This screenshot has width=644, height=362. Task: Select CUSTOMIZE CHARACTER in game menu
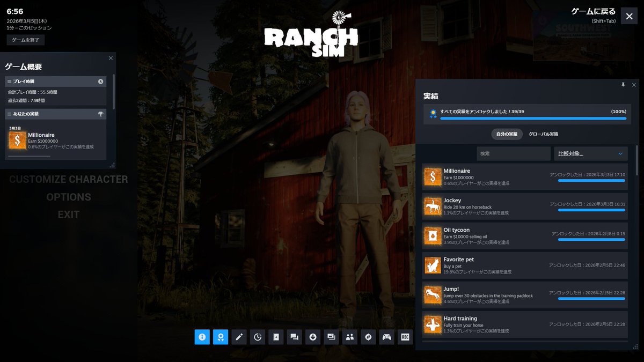(x=69, y=180)
